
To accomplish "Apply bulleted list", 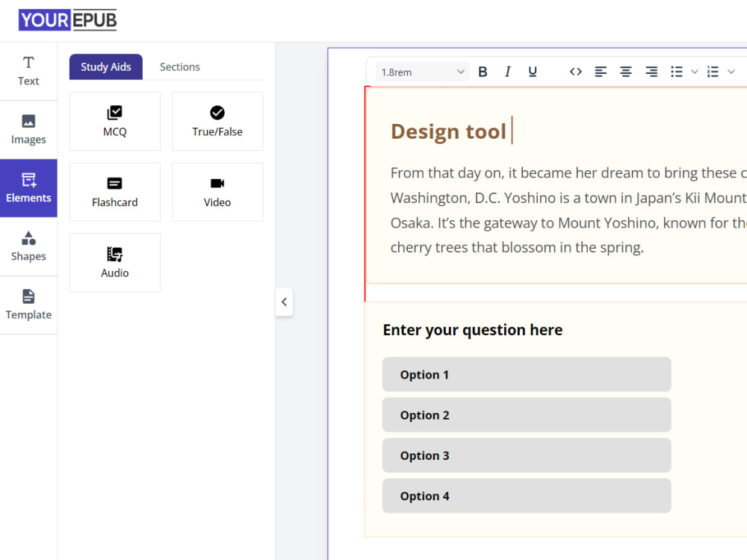I will pos(677,72).
